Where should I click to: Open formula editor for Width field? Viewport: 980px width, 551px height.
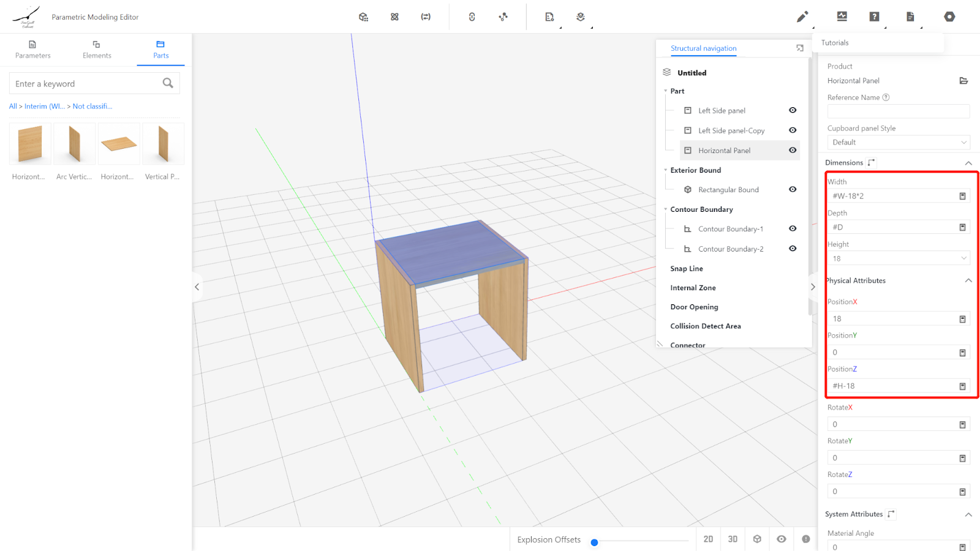point(962,196)
